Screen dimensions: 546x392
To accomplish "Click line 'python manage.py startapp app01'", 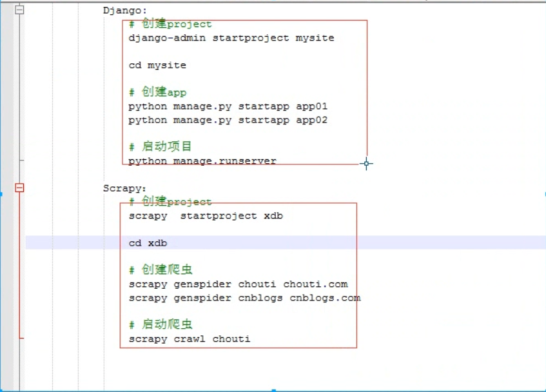I will [228, 106].
